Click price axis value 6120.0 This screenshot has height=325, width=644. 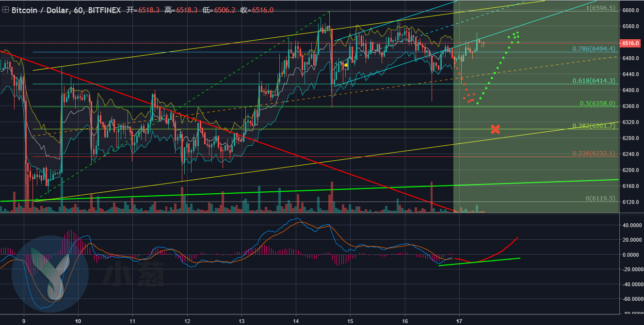click(631, 202)
